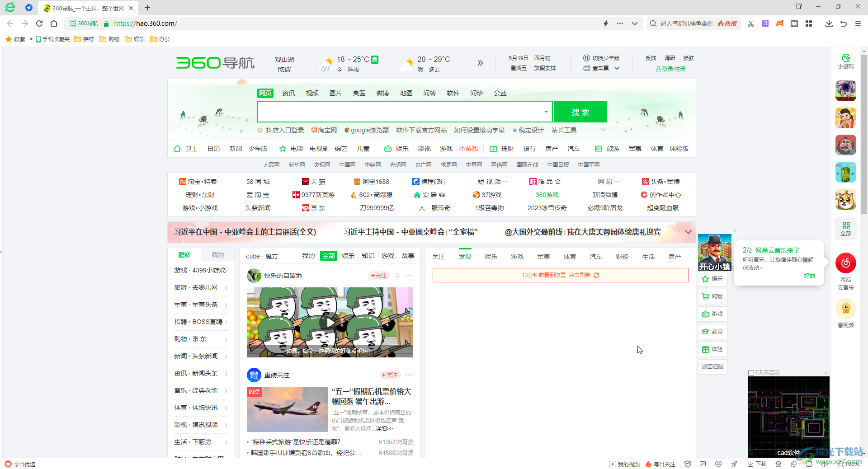Open the 人民网 news link

pos(272,165)
